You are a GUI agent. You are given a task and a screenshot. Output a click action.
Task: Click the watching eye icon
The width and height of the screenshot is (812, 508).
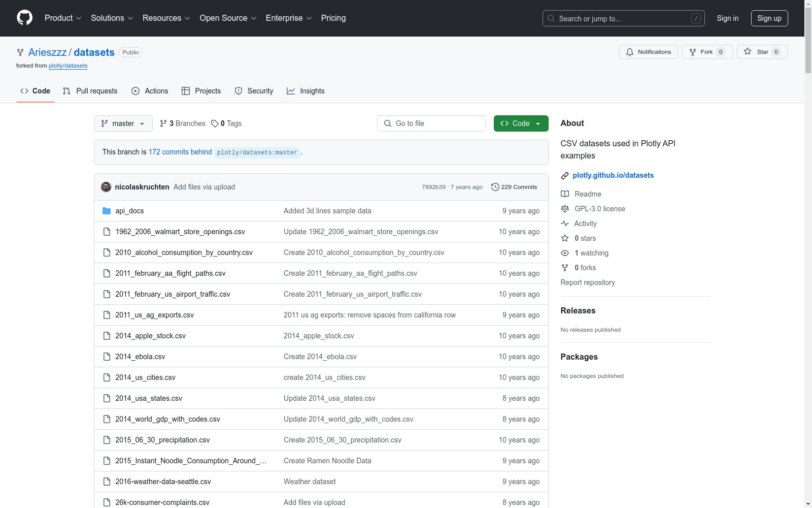[565, 253]
